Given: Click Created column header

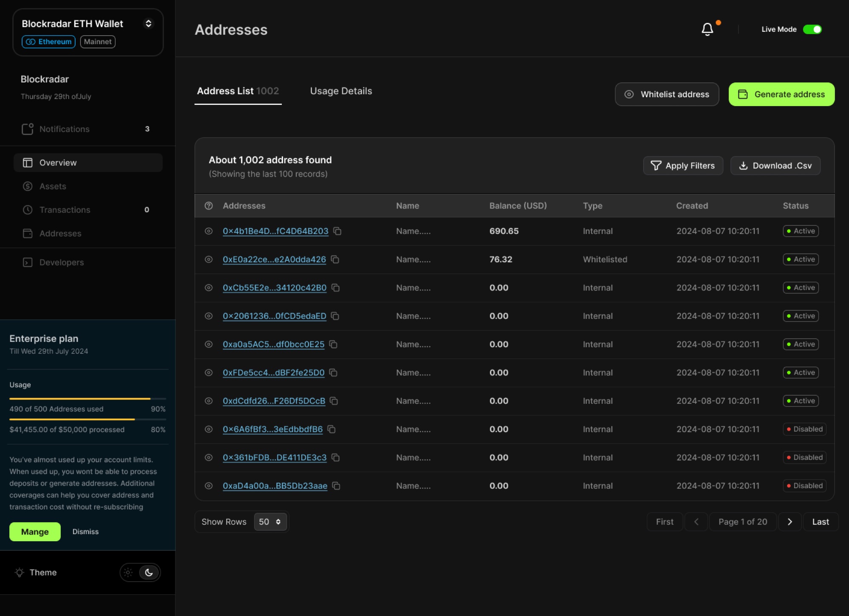Looking at the screenshot, I should 692,206.
